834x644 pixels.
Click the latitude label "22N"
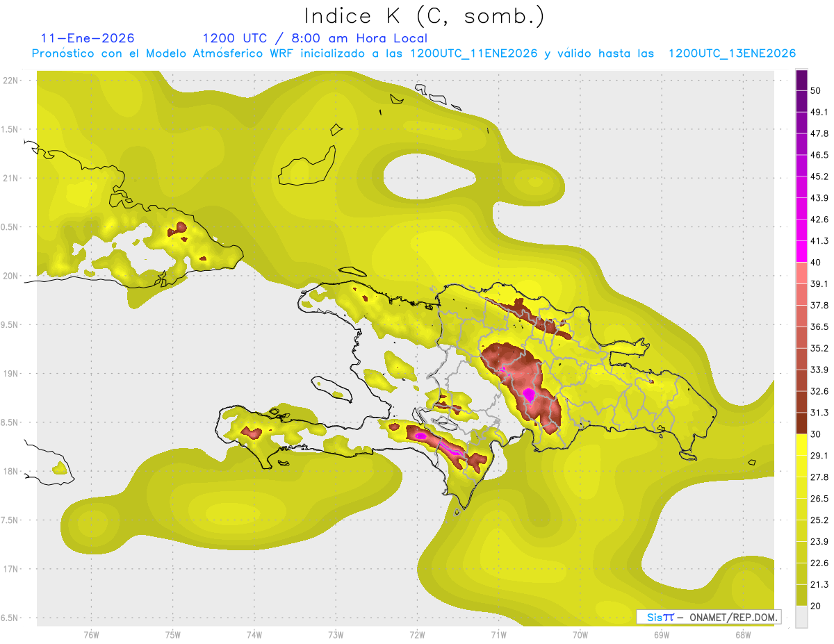pyautogui.click(x=10, y=80)
